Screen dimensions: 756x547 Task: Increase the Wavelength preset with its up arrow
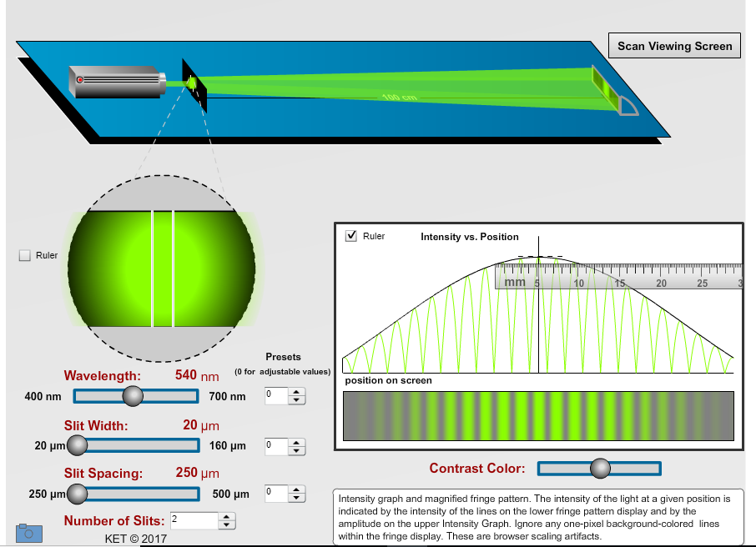(x=295, y=391)
